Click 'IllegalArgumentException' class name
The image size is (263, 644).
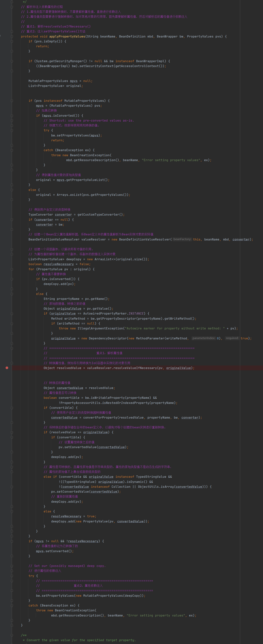coord(100,329)
